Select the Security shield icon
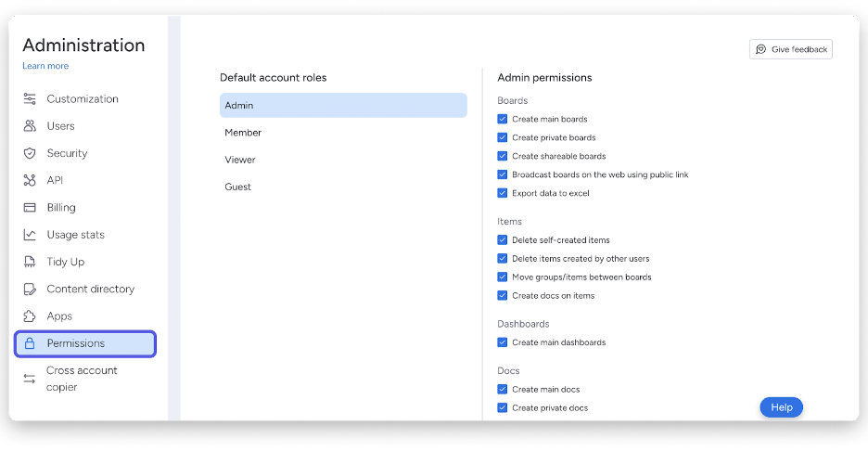This screenshot has width=868, height=451. click(x=30, y=153)
